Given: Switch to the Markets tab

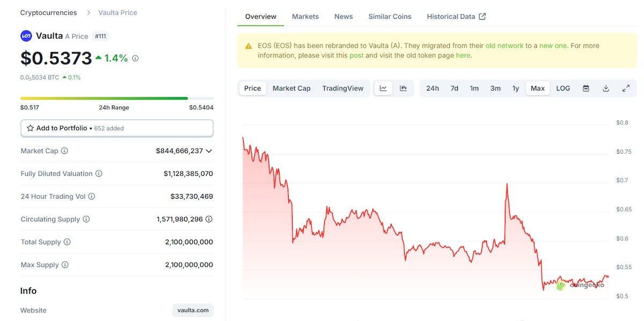Looking at the screenshot, I should (x=305, y=16).
